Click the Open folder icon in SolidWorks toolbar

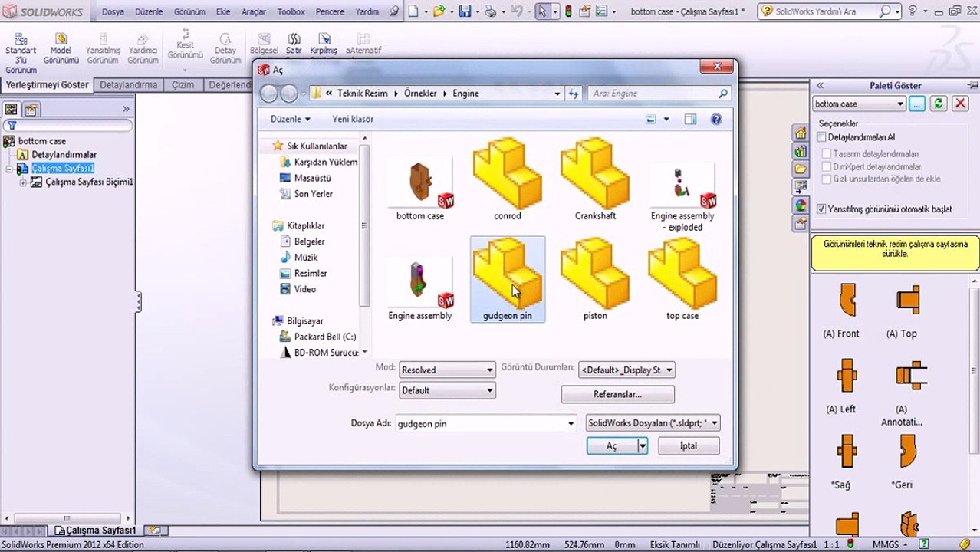(x=439, y=11)
